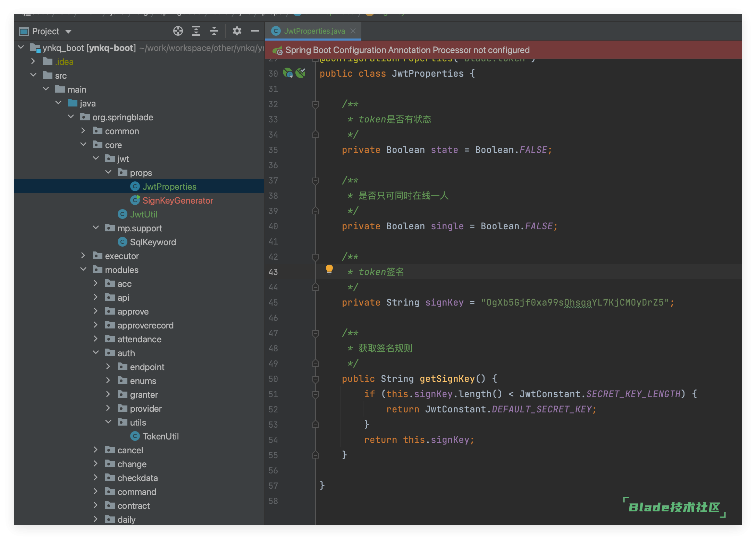Image resolution: width=756 pixels, height=539 pixels.
Task: Expand the .idea folder
Action: click(33, 61)
